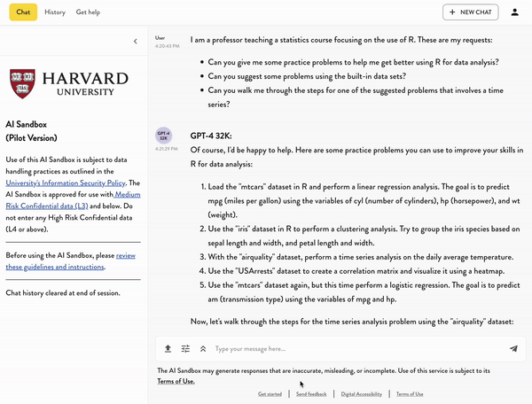
Task: Click the upload file icon
Action: pos(168,349)
